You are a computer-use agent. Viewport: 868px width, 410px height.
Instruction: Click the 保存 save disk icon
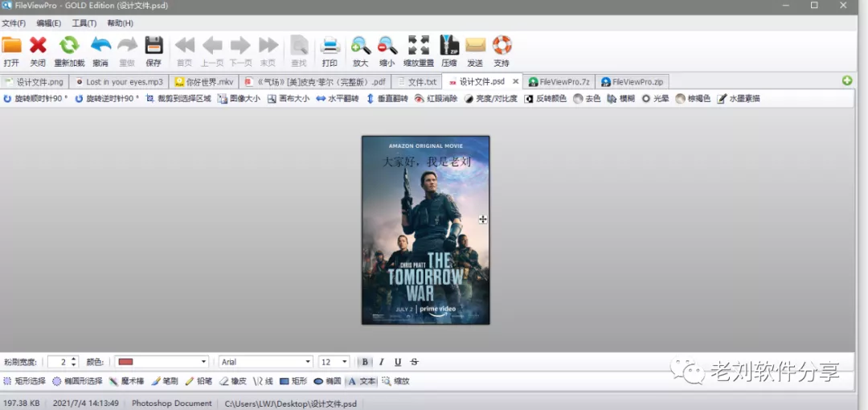point(153,46)
